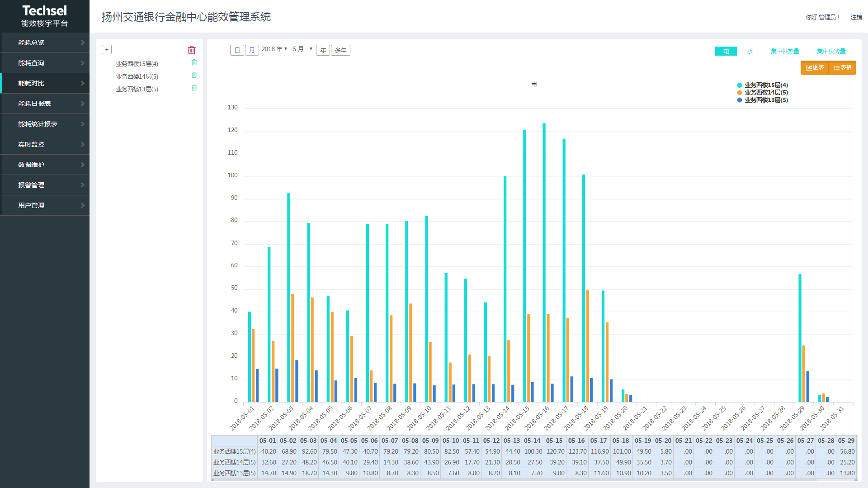Select the 多年 time range button

(340, 50)
